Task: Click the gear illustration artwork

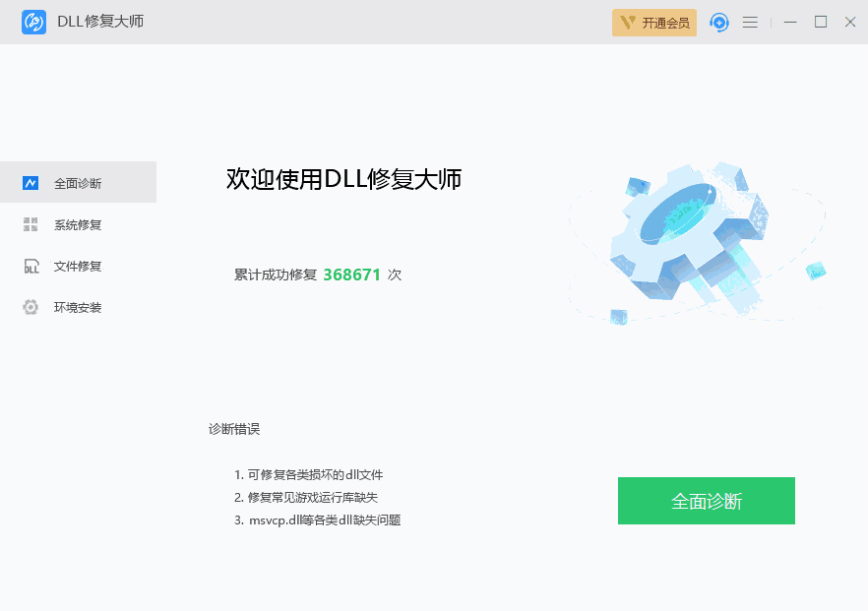Action: click(689, 236)
